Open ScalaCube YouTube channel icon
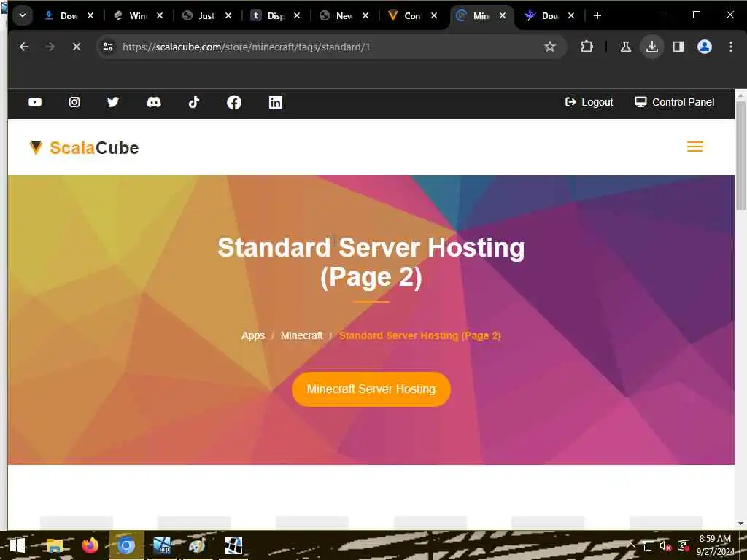The height and width of the screenshot is (560, 747). click(35, 102)
